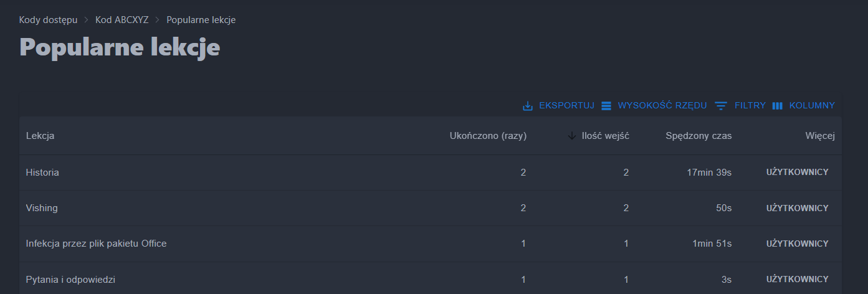
Task: Click the Wysokość rzędu row-height icon
Action: pyautogui.click(x=606, y=106)
